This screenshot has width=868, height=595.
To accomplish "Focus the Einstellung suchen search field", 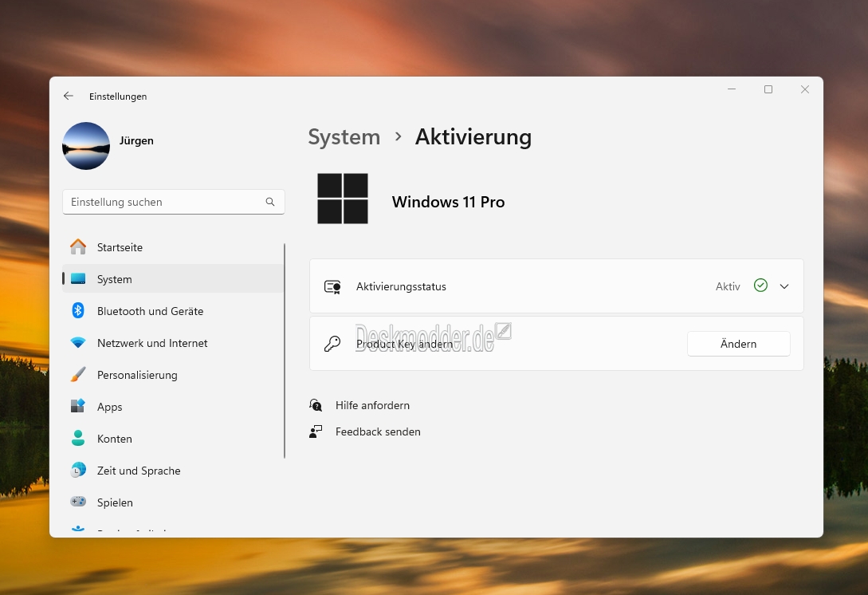I will pyautogui.click(x=173, y=203).
